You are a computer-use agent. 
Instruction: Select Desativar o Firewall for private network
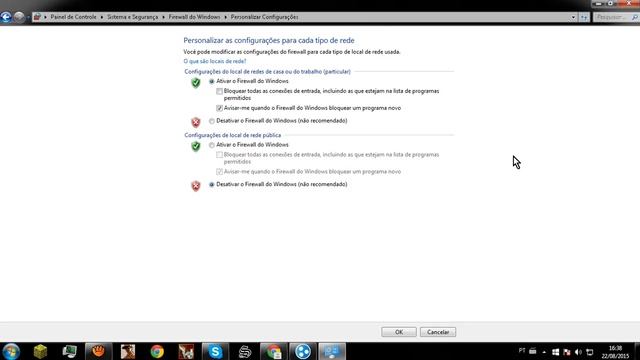(x=211, y=121)
